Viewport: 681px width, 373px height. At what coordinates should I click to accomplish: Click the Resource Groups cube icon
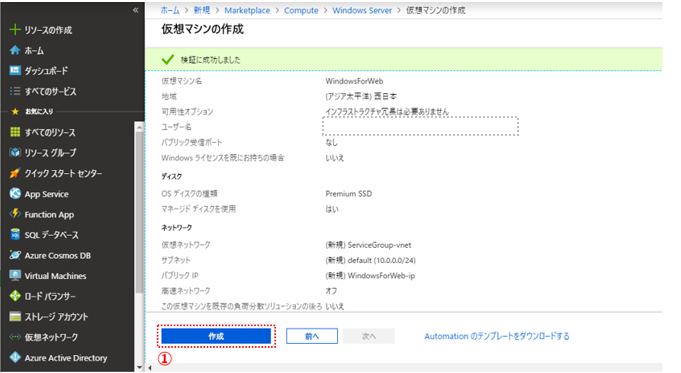[15, 152]
